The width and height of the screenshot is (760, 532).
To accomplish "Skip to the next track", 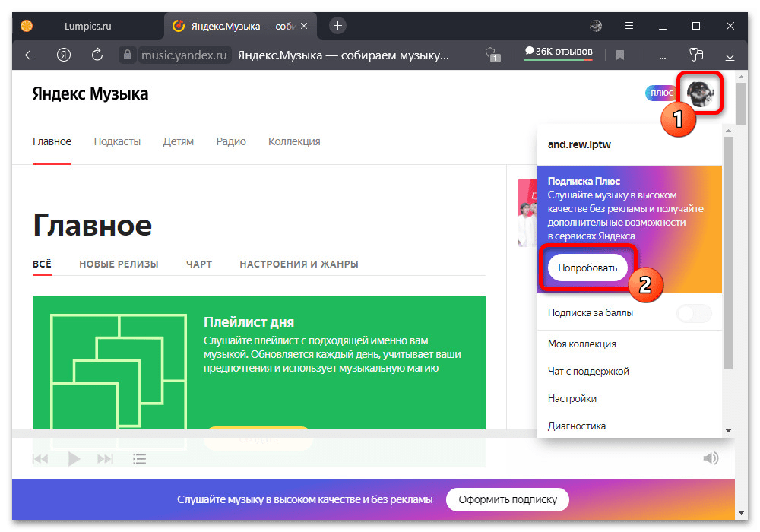I will click(106, 458).
